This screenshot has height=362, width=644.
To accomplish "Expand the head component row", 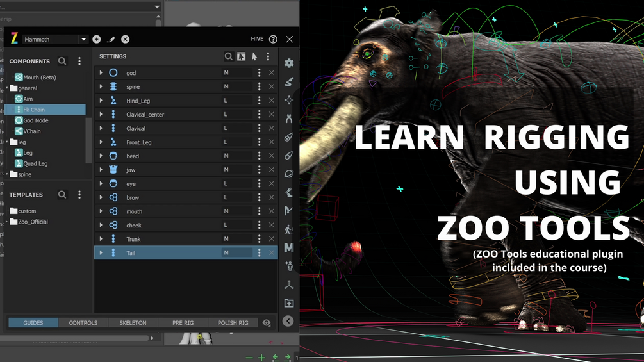I will (x=101, y=156).
